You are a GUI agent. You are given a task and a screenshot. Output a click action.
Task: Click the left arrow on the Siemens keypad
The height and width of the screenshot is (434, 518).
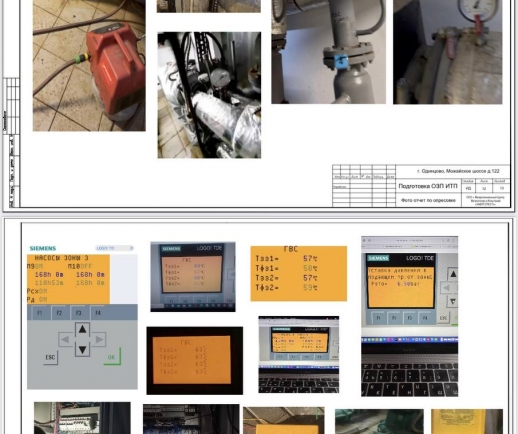click(x=65, y=339)
